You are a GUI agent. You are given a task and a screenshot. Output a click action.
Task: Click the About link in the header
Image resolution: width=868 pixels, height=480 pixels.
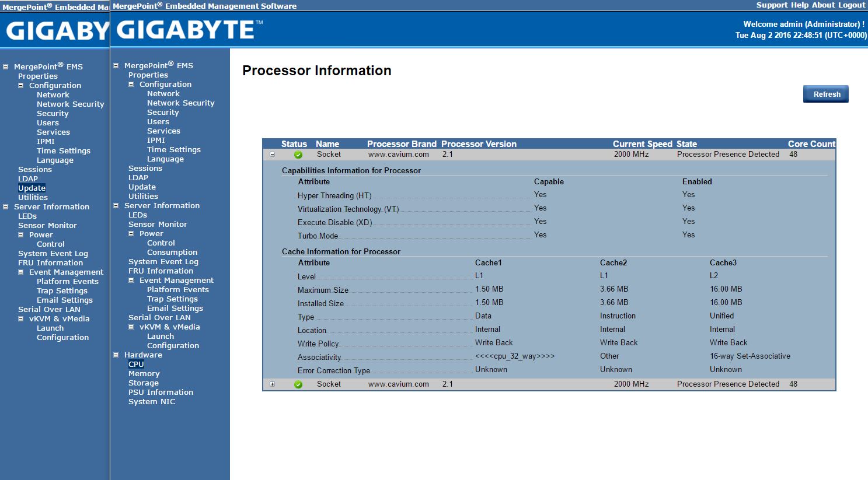coord(823,5)
